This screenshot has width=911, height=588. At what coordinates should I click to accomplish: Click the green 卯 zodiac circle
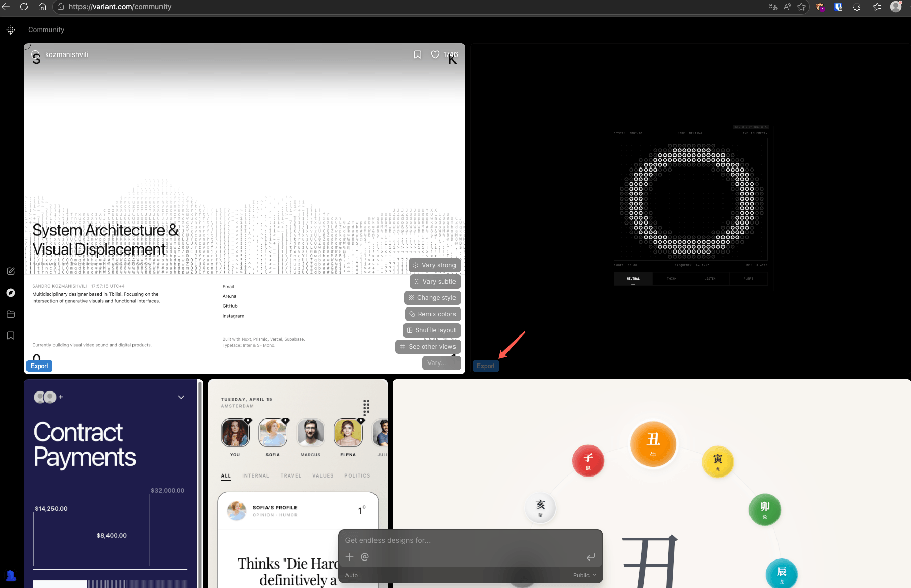click(765, 510)
